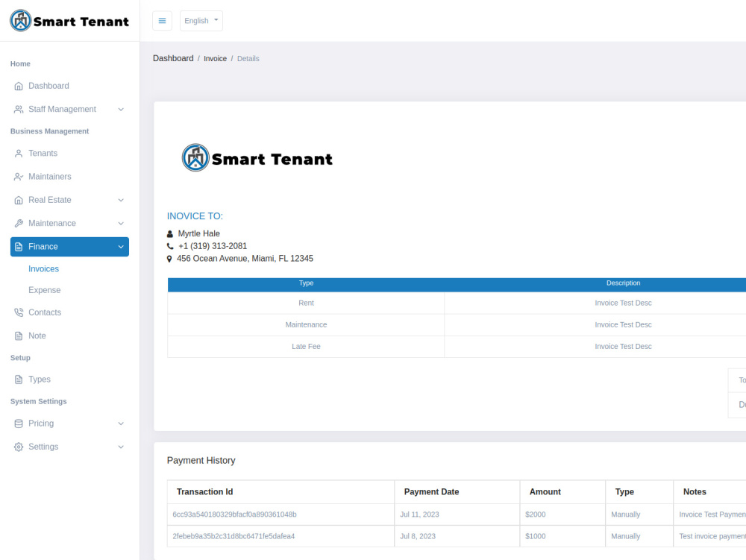
Task: Toggle the hamburger menu button
Action: click(162, 21)
